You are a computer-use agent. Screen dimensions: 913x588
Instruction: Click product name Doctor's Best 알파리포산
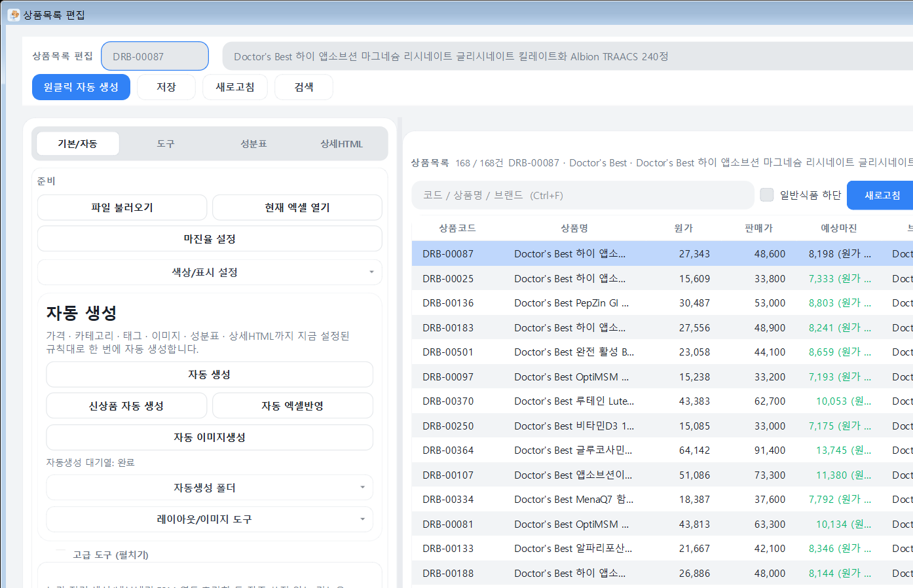point(573,549)
